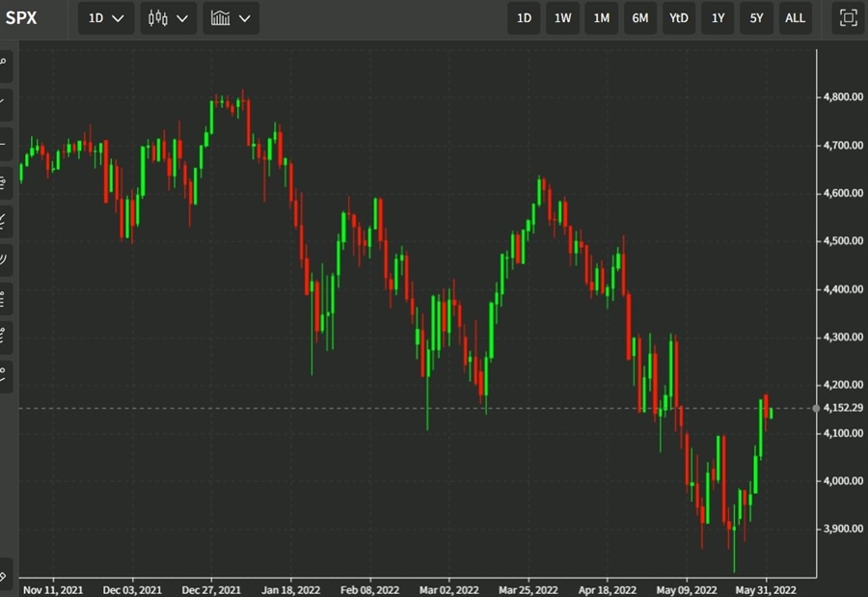This screenshot has height=597, width=868.
Task: Show ALL historical data range
Action: pyautogui.click(x=795, y=18)
